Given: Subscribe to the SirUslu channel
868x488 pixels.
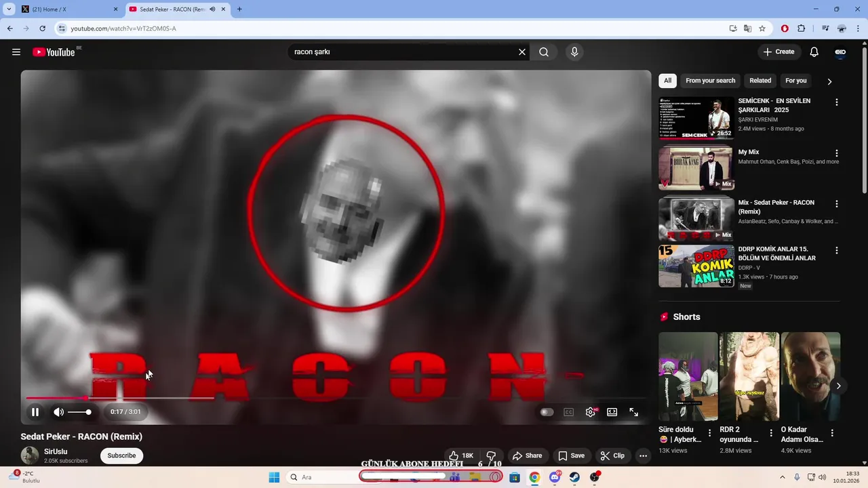Looking at the screenshot, I should coord(122,455).
